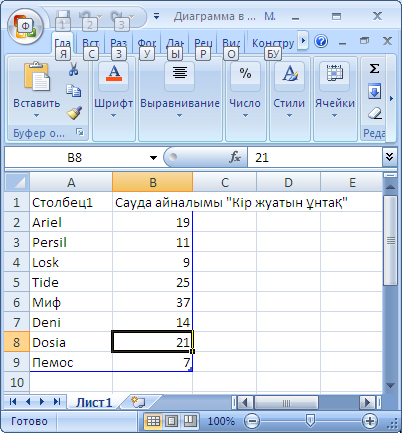Viewport: 402px width, 433px height.
Task: Open the Формулы ribbon tab
Action: tap(147, 43)
